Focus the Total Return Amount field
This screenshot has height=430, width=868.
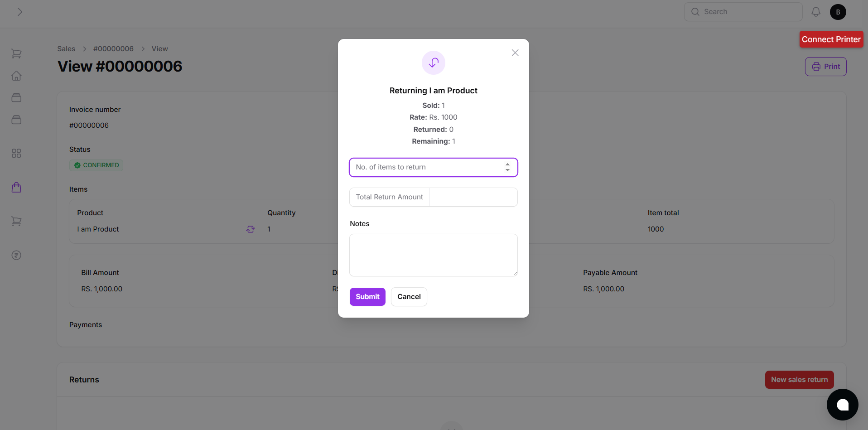coord(473,197)
